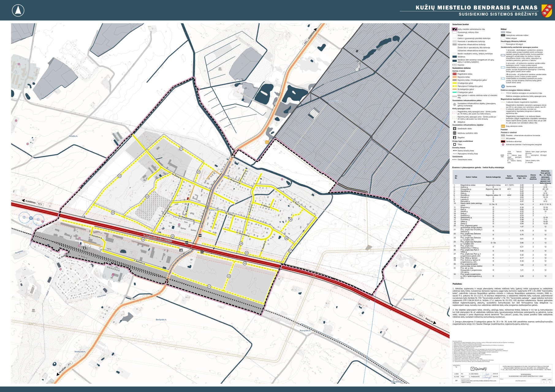Screen dimensions: 555x392
Task: Click the north arrow compass icon
Action: [18, 11]
